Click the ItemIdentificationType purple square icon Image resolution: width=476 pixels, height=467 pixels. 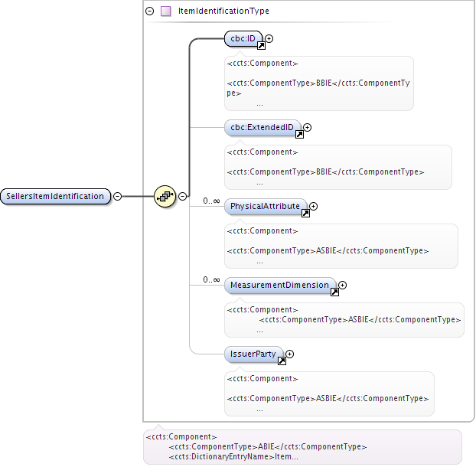[165, 11]
